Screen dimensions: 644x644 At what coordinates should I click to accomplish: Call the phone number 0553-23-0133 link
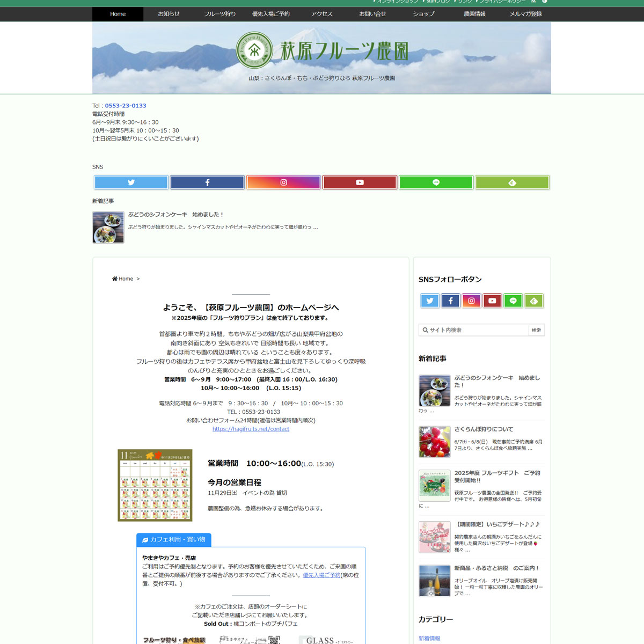click(126, 106)
